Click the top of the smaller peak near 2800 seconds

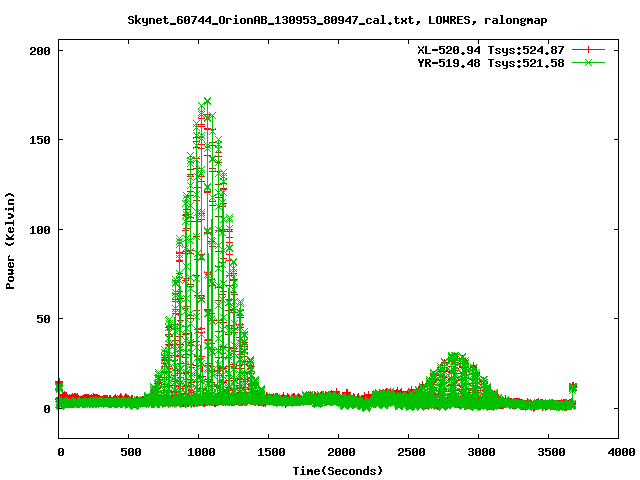coord(454,355)
